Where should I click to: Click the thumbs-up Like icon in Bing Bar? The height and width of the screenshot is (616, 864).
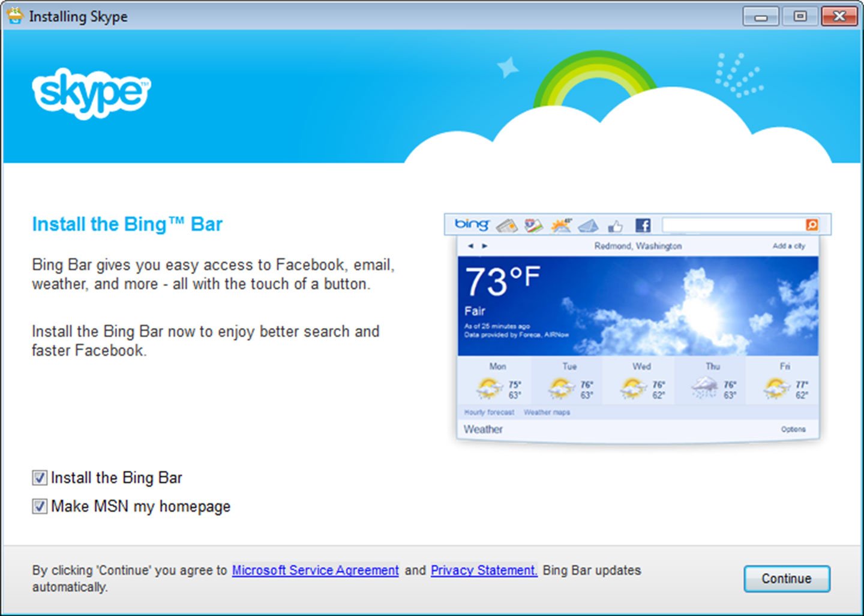pos(615,226)
